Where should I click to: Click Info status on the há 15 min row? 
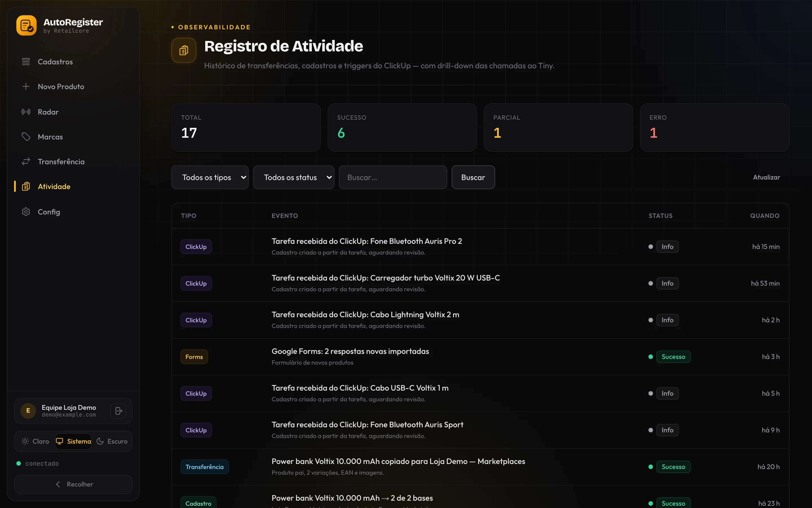click(x=667, y=247)
